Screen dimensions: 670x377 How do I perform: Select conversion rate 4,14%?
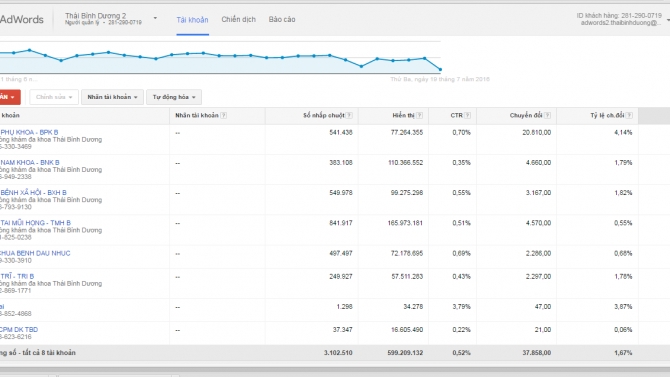coord(623,133)
